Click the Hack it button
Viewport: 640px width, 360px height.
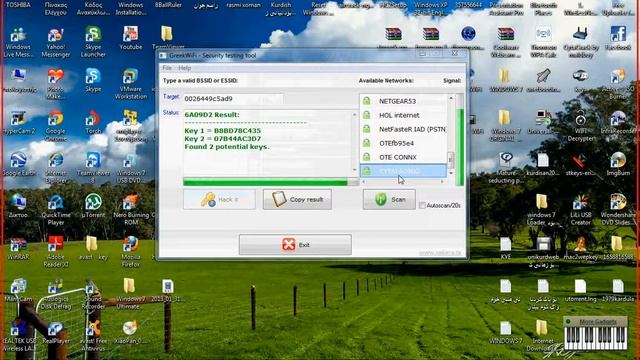[219, 199]
